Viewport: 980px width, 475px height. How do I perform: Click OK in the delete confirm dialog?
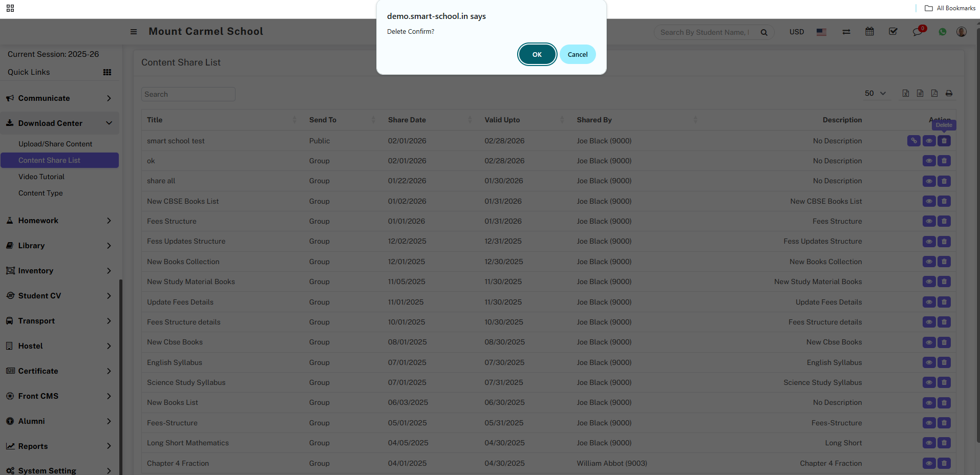tap(537, 54)
